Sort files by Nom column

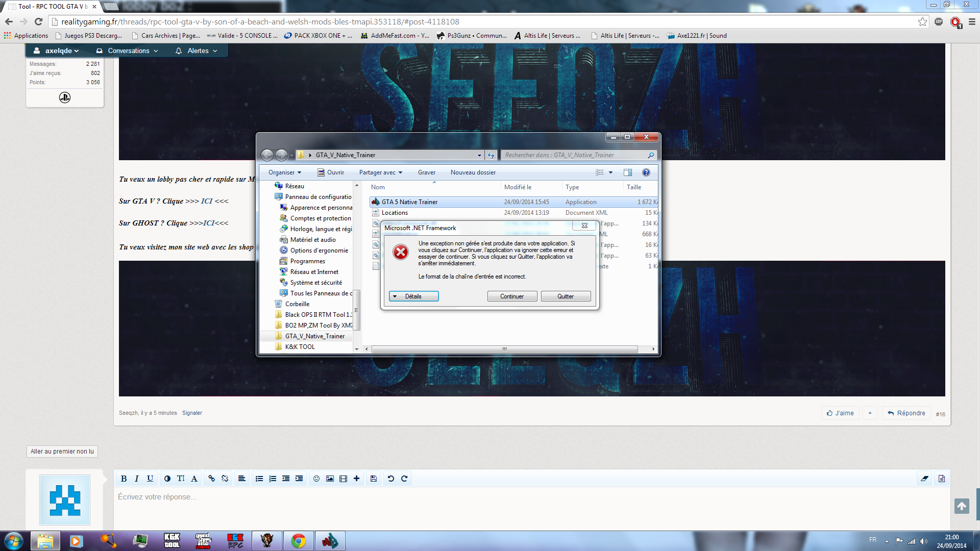434,187
